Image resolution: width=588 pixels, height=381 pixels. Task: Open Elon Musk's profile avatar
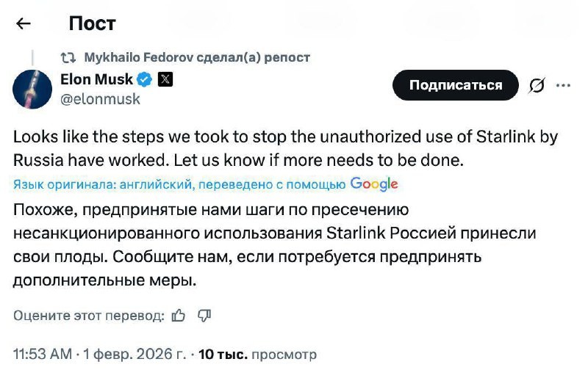(x=32, y=89)
